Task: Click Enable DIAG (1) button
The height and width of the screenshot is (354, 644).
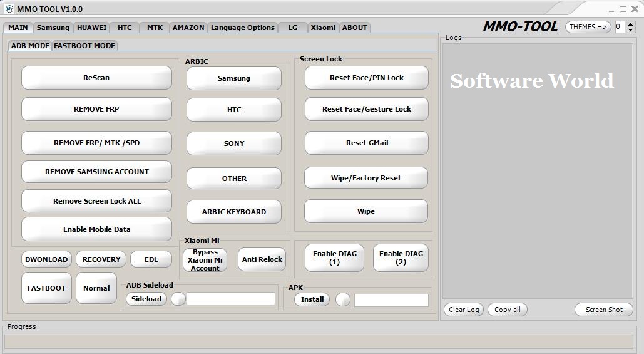Action: [334, 258]
